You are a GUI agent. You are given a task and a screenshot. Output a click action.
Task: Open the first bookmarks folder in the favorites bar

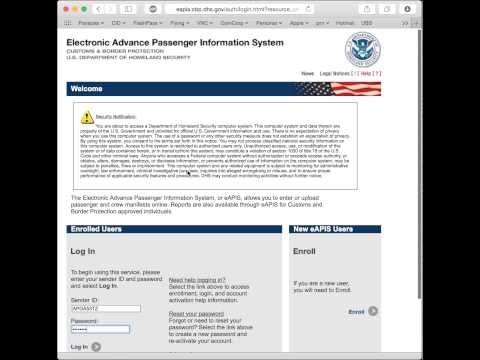[91, 23]
